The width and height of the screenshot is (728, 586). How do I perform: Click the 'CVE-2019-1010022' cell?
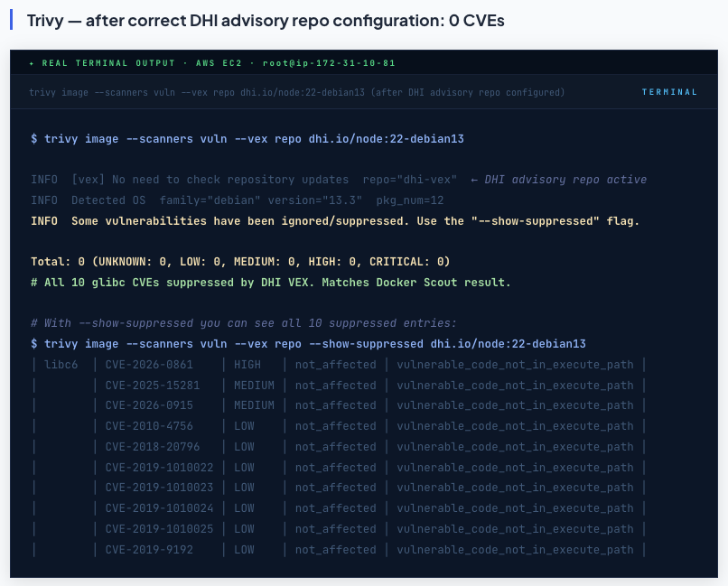click(x=159, y=467)
